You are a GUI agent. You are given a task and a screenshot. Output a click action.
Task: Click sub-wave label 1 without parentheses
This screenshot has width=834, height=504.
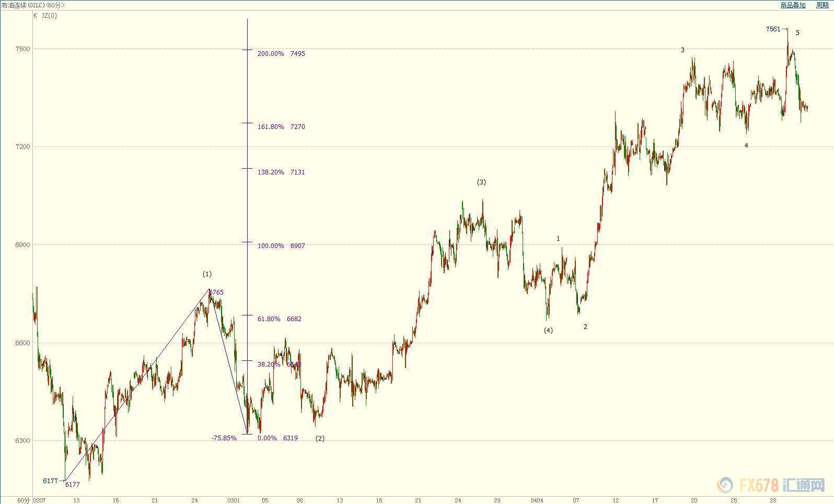(x=558, y=239)
